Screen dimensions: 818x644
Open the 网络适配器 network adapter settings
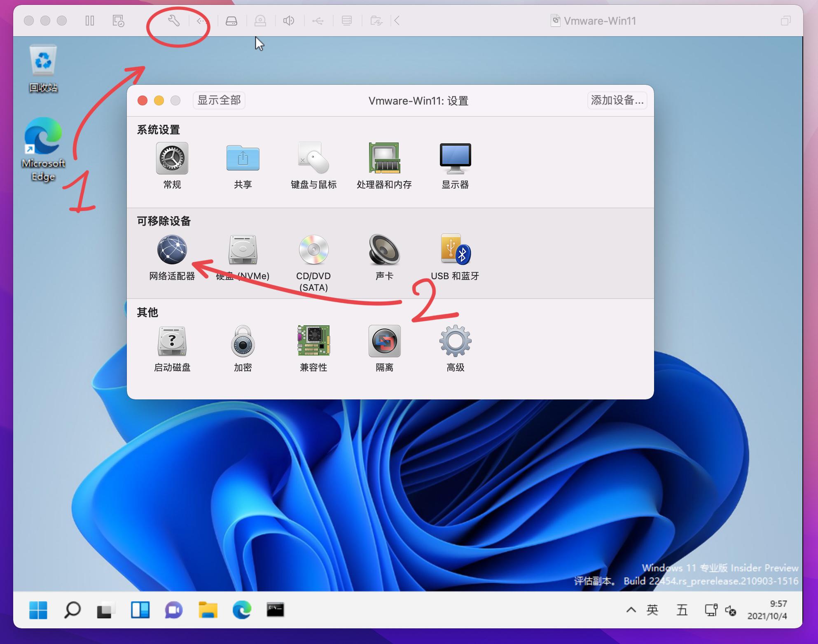172,250
